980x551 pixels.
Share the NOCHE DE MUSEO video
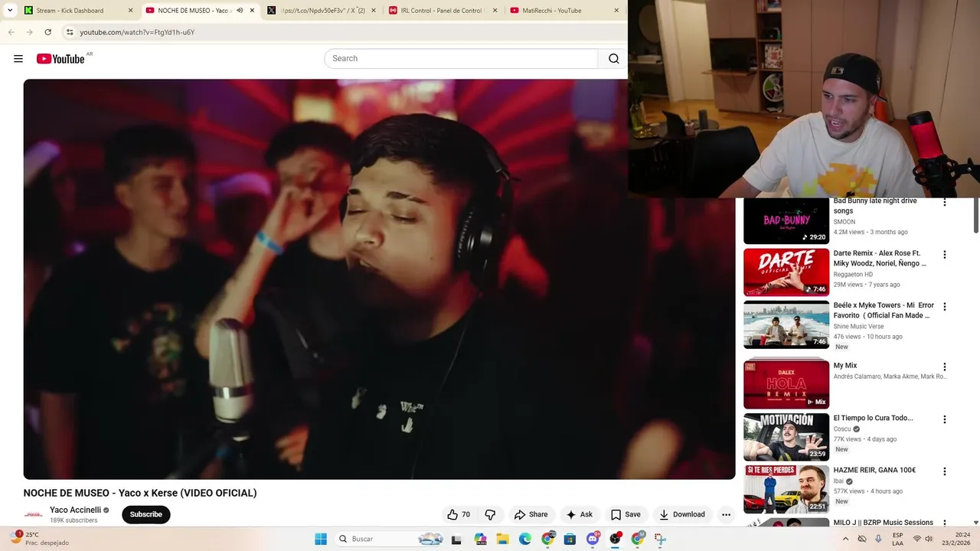pyautogui.click(x=531, y=514)
